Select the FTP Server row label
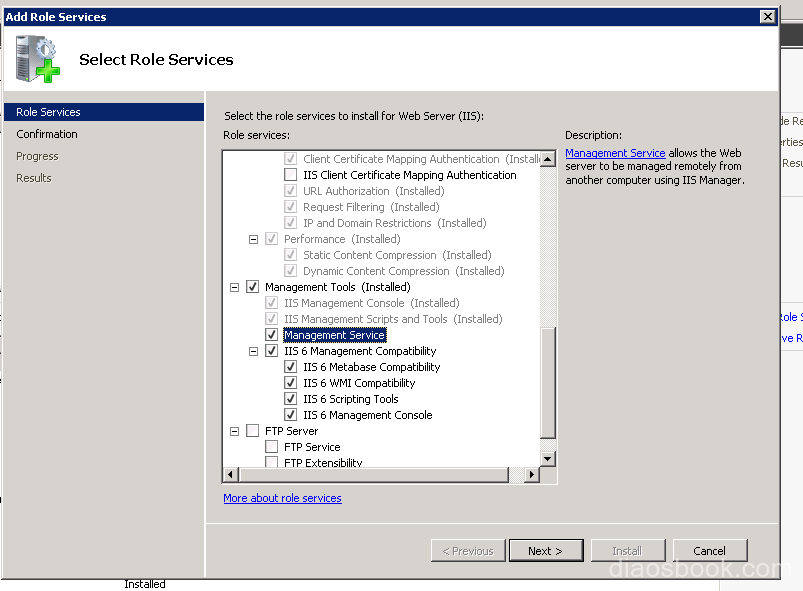Screen dimensions: 803x591 point(291,431)
